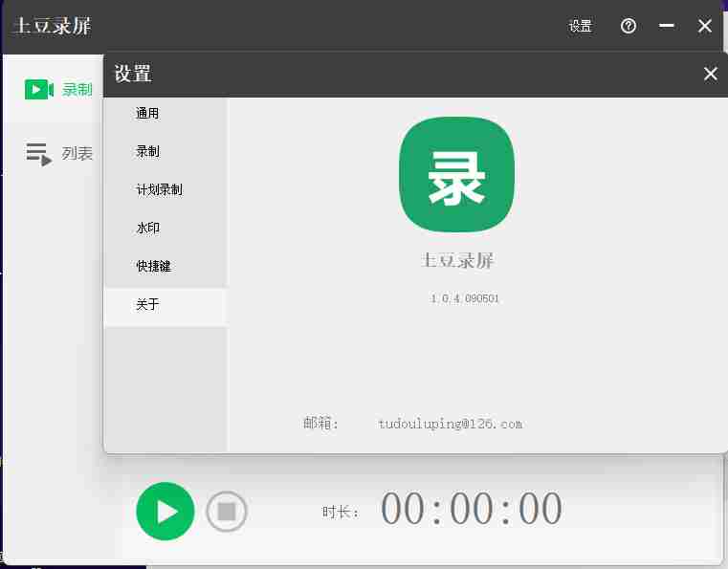The height and width of the screenshot is (569, 728).
Task: Click the tudouluping@126.com email address
Action: [x=450, y=424]
